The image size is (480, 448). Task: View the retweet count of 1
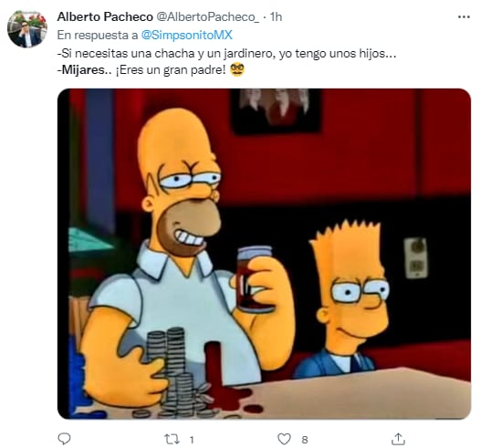click(192, 440)
